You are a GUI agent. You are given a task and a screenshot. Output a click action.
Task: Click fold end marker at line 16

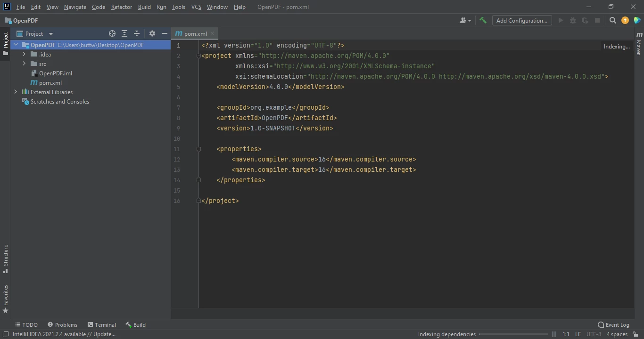(198, 201)
